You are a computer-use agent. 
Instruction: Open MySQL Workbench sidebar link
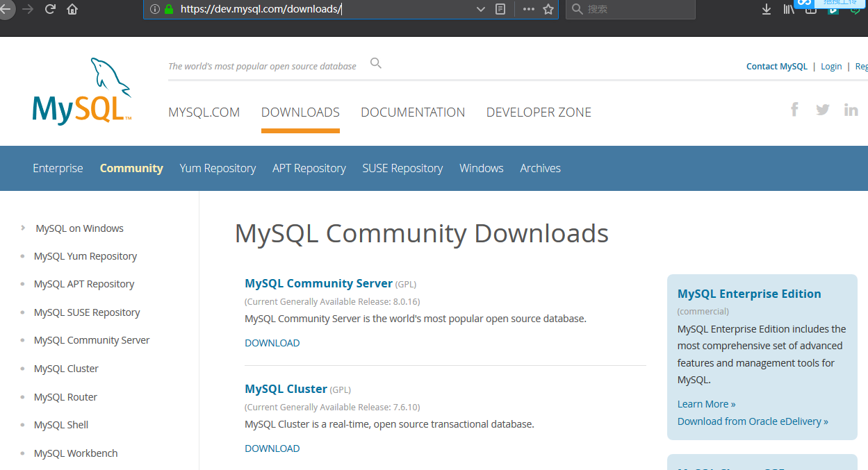point(76,453)
